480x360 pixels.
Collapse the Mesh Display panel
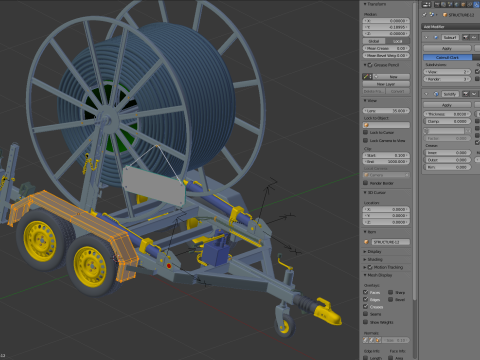[x=365, y=275]
